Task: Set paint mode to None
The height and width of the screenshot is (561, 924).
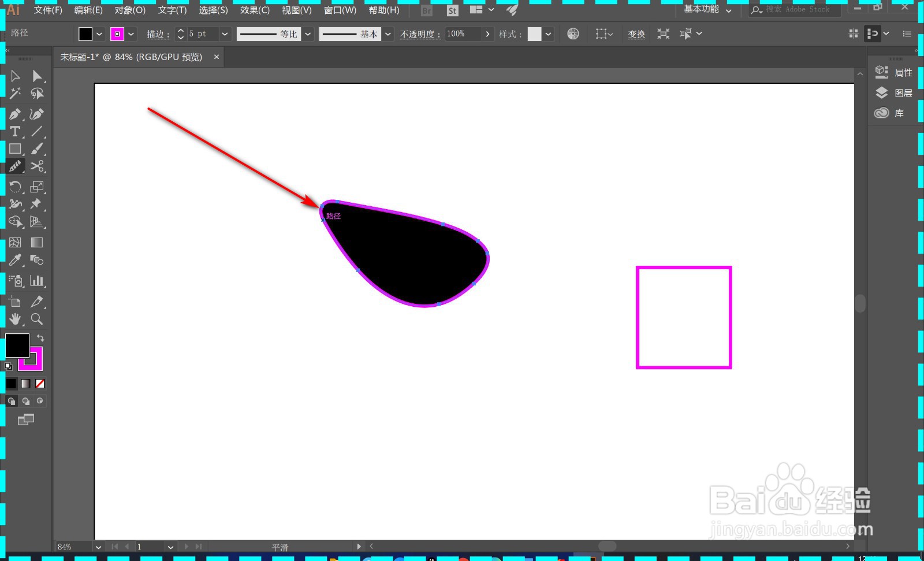Action: point(40,384)
